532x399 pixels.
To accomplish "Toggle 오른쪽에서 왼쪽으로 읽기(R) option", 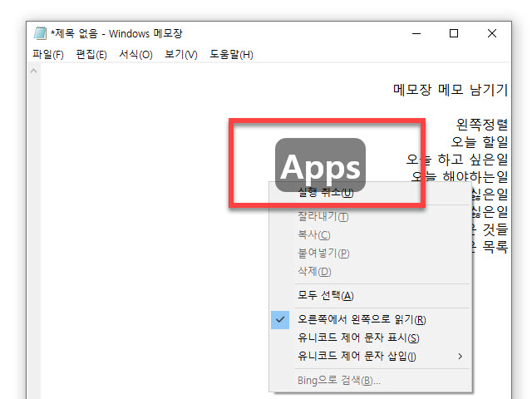I will [370, 319].
